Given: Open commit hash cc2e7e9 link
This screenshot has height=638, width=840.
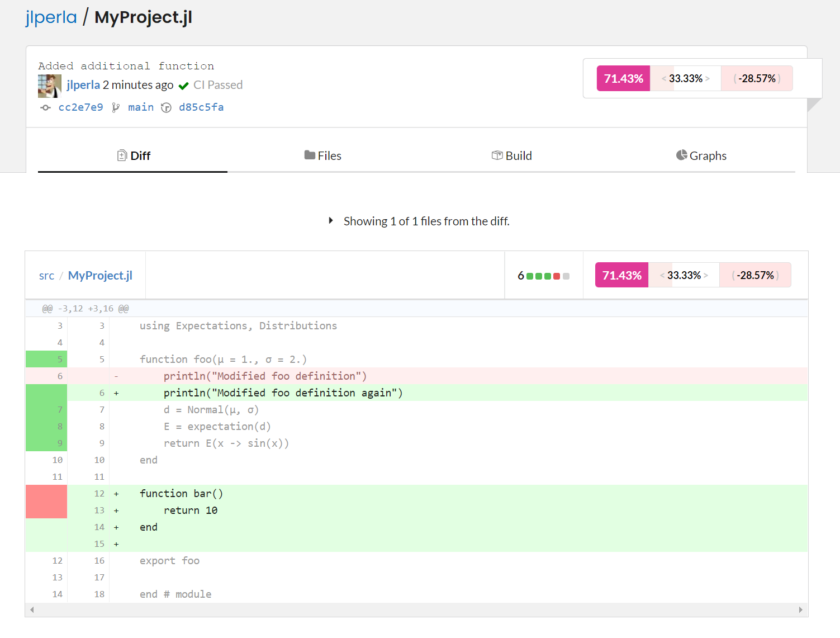Looking at the screenshot, I should pyautogui.click(x=80, y=107).
